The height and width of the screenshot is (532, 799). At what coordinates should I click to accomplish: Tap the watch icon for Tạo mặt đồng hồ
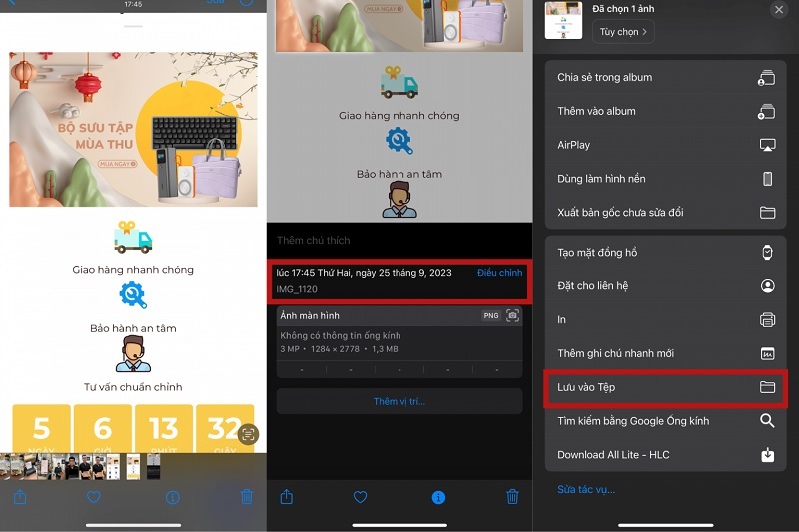(x=767, y=253)
